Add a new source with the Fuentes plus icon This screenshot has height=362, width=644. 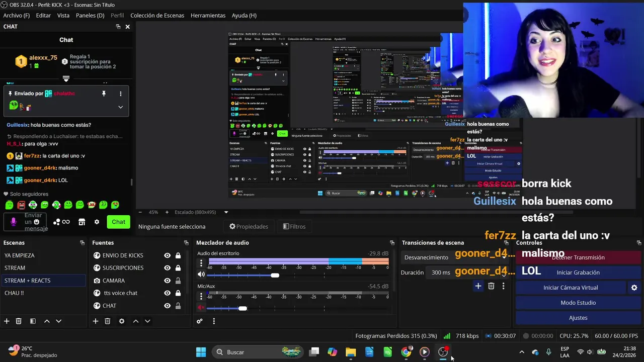[x=95, y=321]
